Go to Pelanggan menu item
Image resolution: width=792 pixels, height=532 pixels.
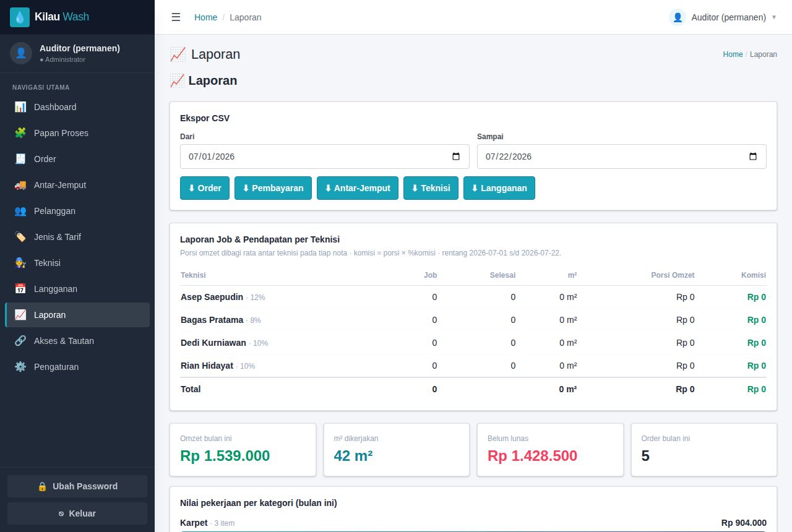point(77,211)
